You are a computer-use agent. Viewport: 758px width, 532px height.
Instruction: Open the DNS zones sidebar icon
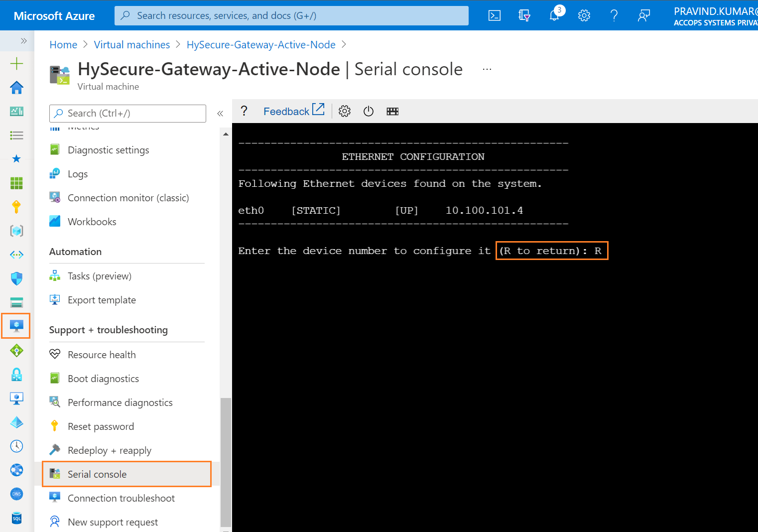tap(16, 494)
